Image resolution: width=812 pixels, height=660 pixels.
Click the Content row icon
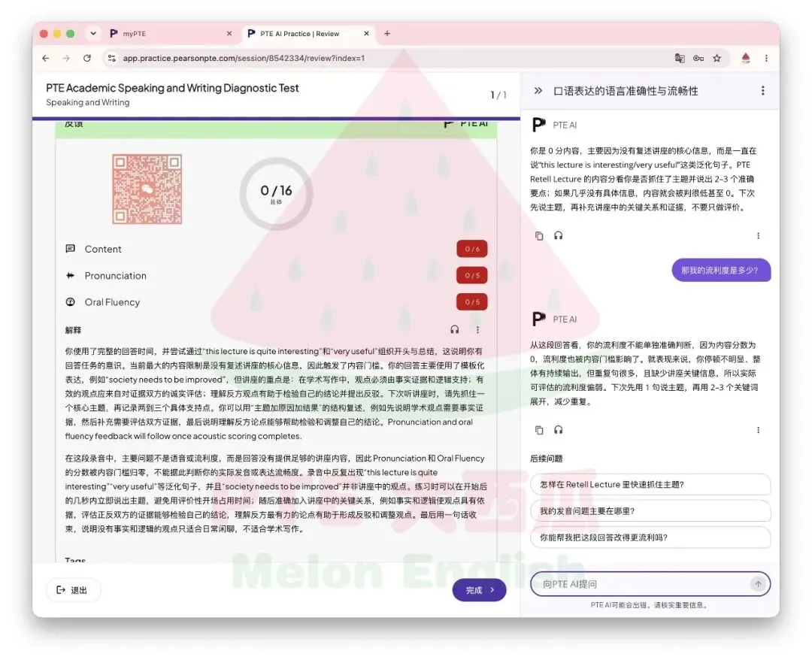coord(71,249)
